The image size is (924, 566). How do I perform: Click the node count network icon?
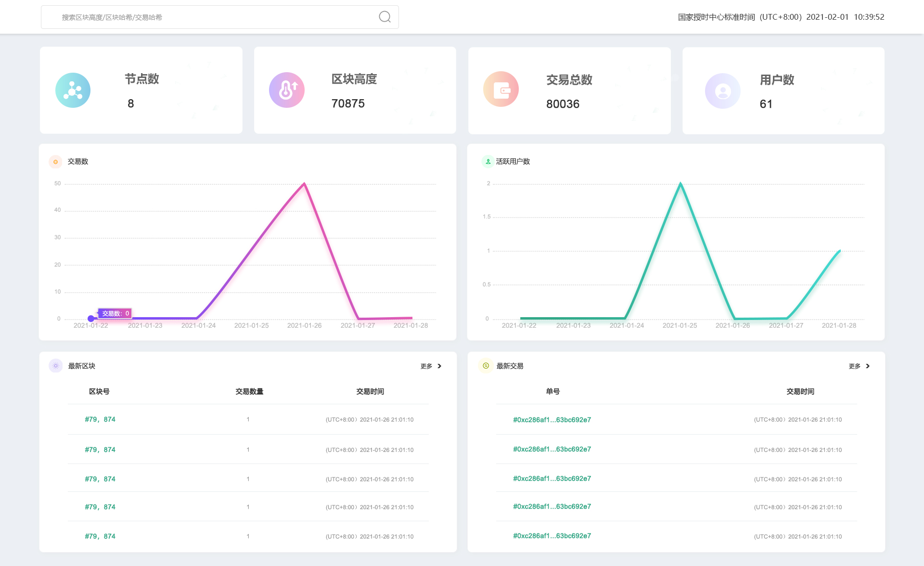pos(73,90)
